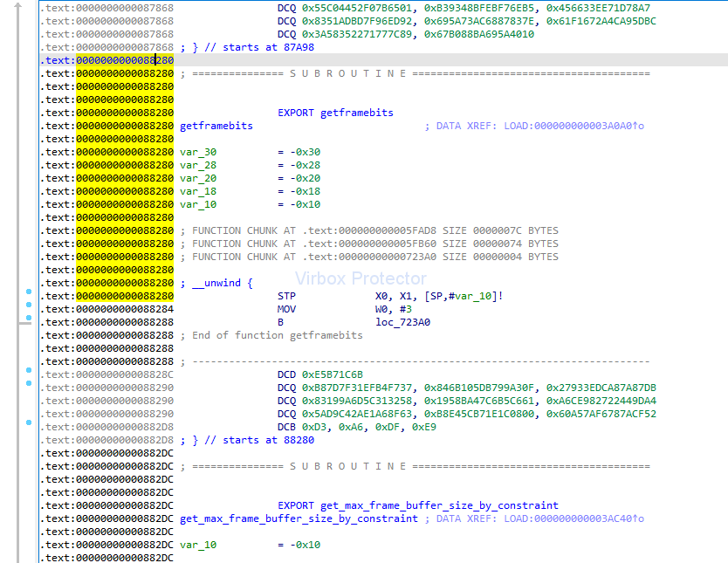The height and width of the screenshot is (563, 728).
Task: Select EXPORT get_max_frame_buffer_size_by_constraint directive name
Action: [x=439, y=505]
